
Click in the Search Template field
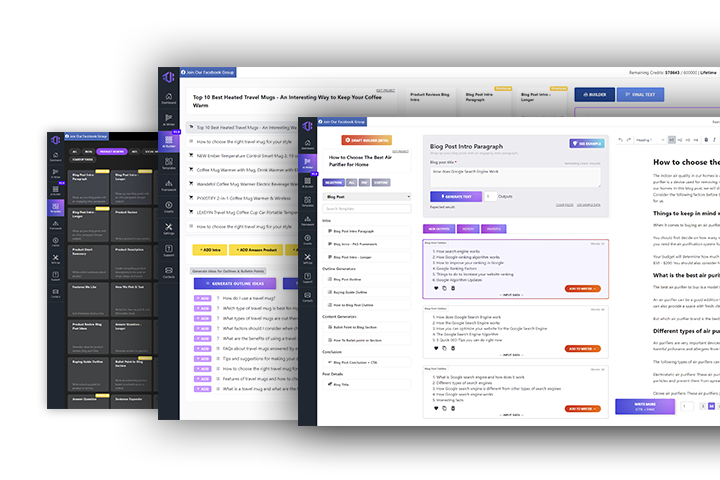[x=367, y=209]
